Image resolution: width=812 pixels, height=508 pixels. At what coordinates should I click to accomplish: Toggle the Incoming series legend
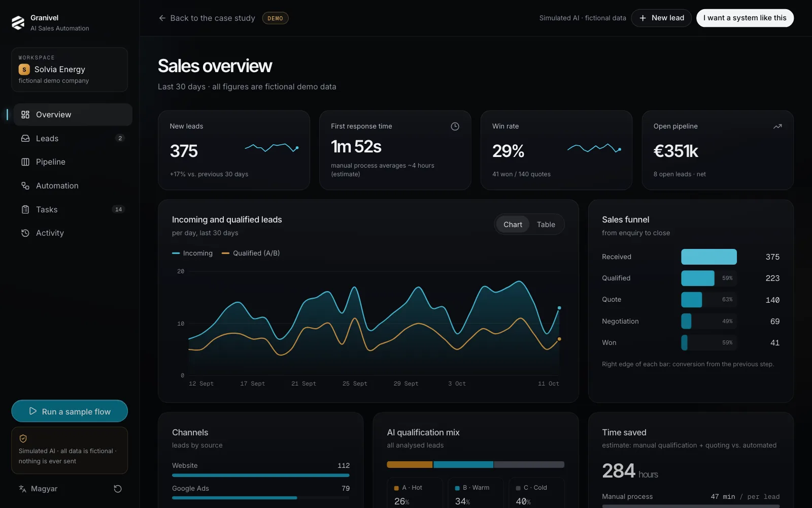192,253
